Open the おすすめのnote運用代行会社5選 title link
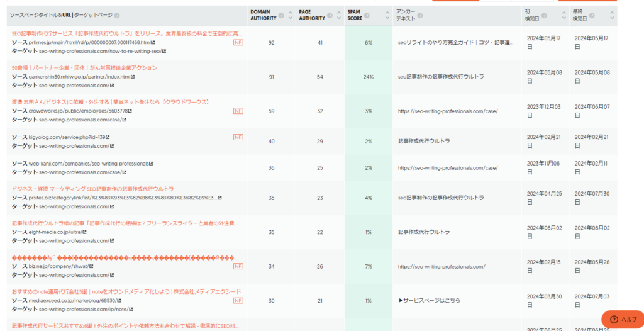The width and height of the screenshot is (644, 331). (x=126, y=291)
